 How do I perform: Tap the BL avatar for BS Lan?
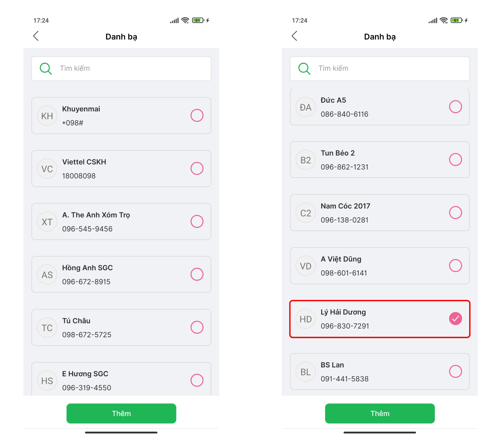click(306, 372)
